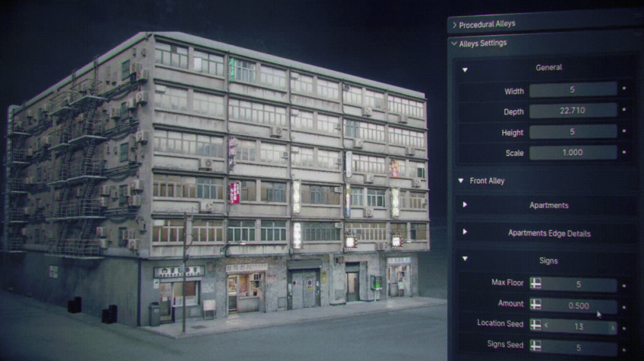Click the Width value field
This screenshot has height=361, width=644.
point(573,89)
